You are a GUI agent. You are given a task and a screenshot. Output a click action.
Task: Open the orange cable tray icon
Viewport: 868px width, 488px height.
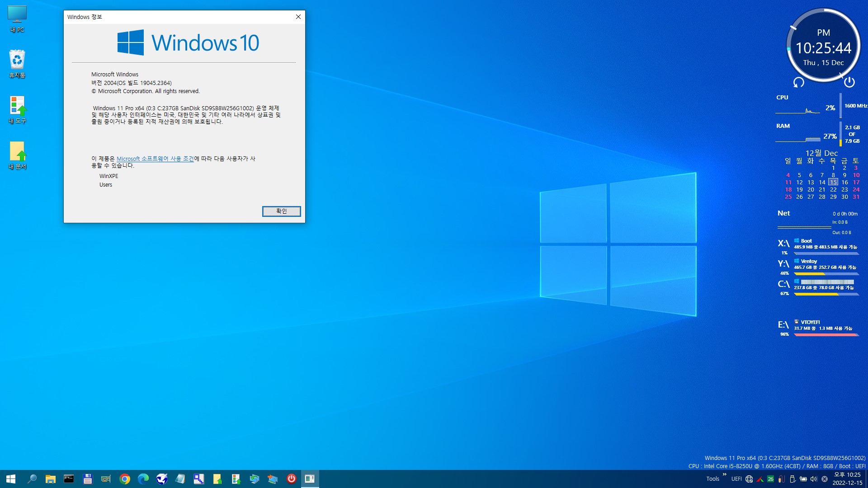coord(782,479)
